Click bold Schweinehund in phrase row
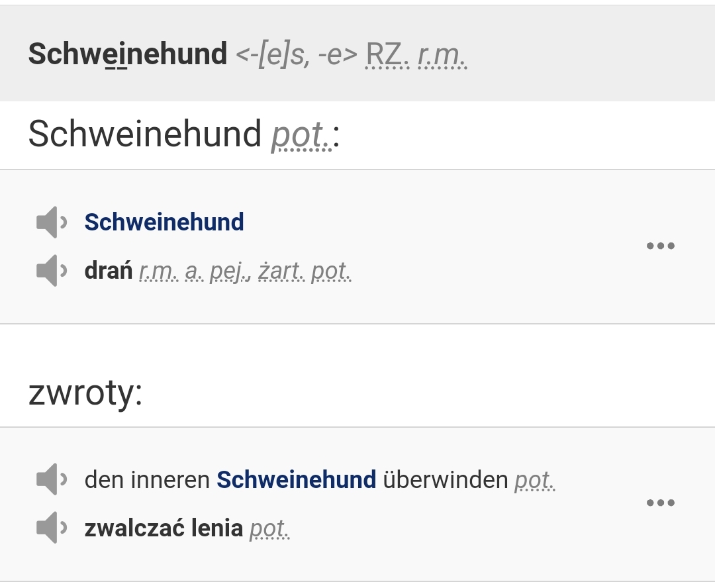Image resolution: width=715 pixels, height=588 pixels. click(297, 479)
